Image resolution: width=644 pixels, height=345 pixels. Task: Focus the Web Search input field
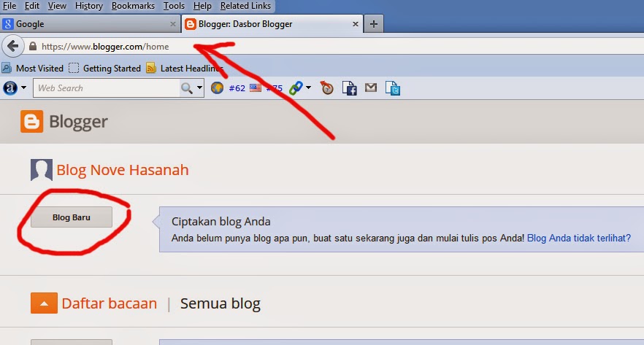[107, 88]
